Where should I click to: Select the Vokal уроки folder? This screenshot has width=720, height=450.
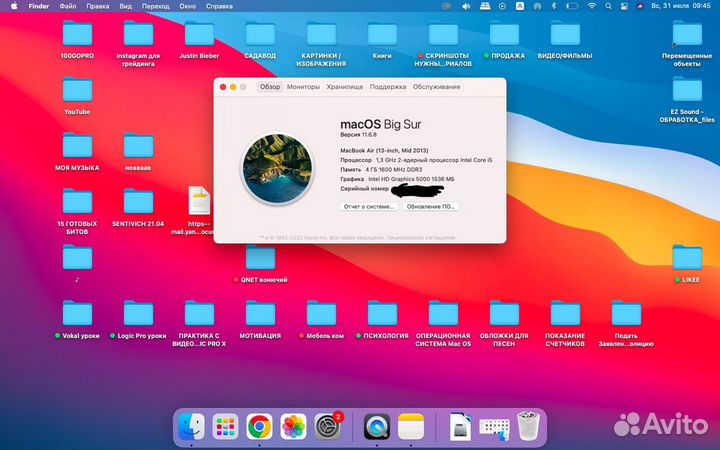pos(77,314)
